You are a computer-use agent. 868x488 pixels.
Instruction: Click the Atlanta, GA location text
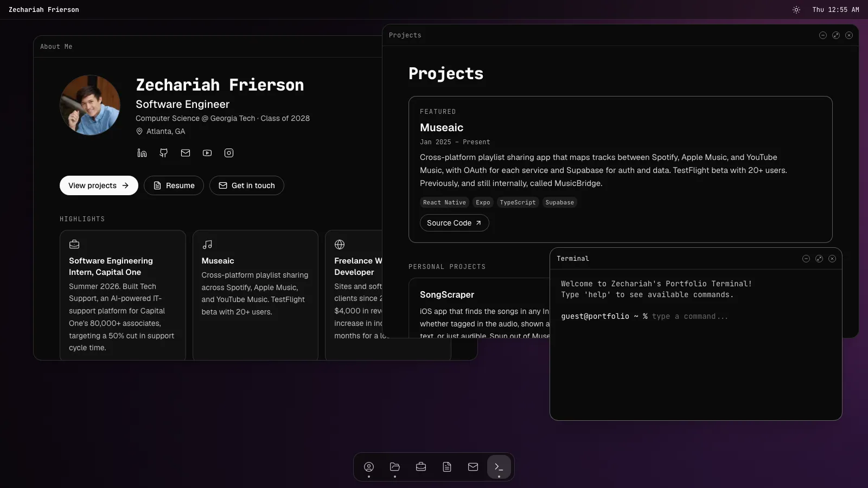(165, 131)
